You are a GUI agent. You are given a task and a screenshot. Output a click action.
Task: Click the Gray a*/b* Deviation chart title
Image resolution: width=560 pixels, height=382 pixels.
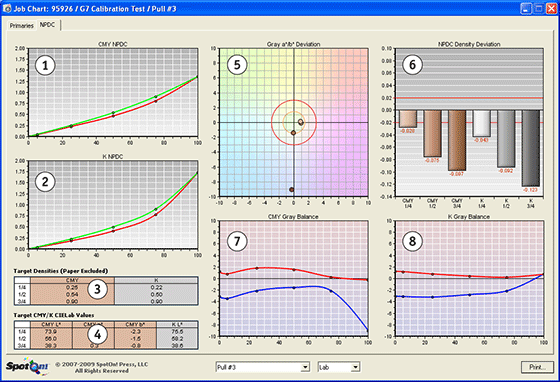[x=293, y=44]
